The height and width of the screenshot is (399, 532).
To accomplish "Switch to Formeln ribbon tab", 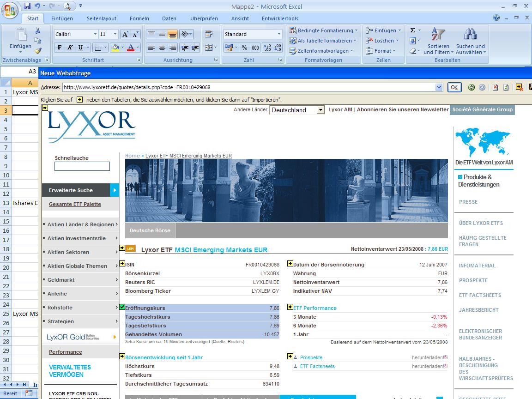I will 139,18.
